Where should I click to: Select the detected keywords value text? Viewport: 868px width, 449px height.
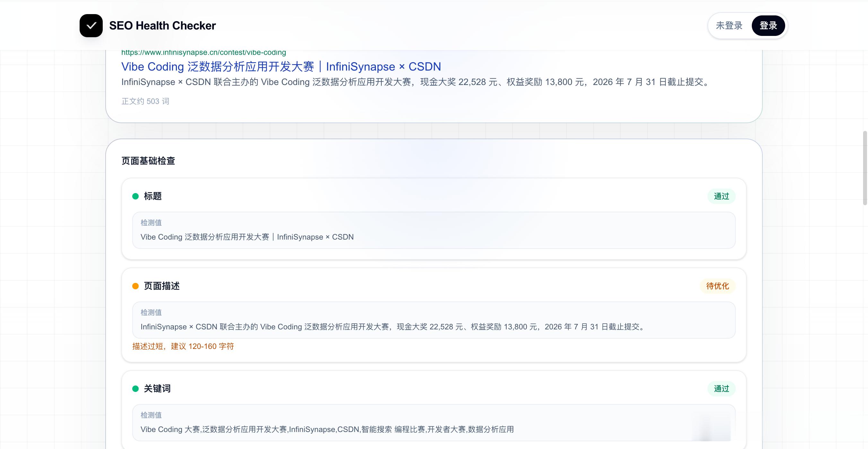327,429
